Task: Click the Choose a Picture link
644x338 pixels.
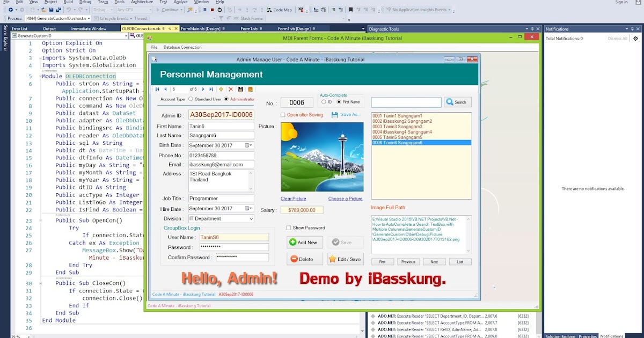Action: click(345, 199)
